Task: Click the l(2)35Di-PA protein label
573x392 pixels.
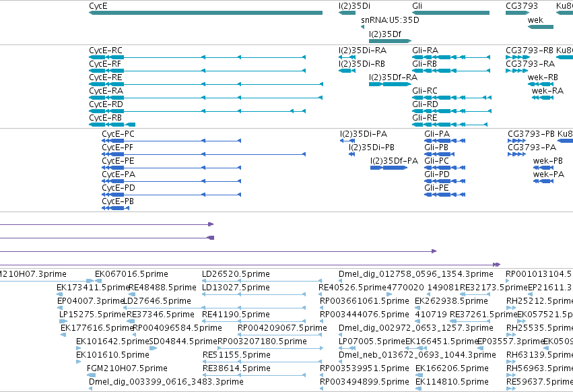Action: coord(364,134)
